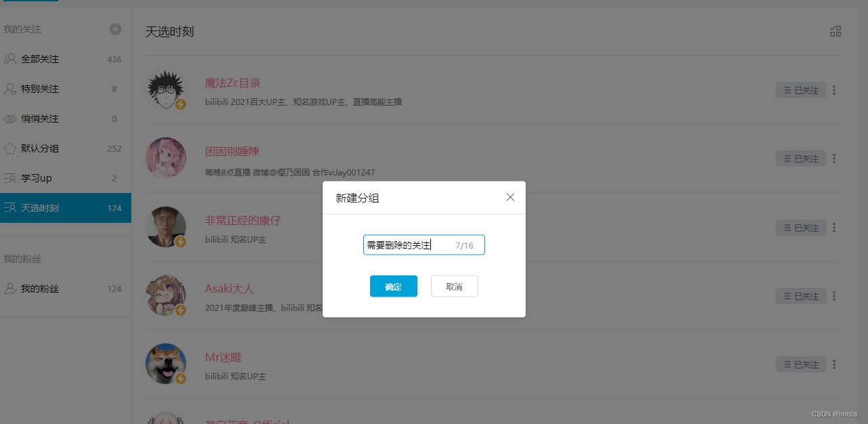
Task: Click avatar of 困困别睡辣
Action: click(x=166, y=158)
